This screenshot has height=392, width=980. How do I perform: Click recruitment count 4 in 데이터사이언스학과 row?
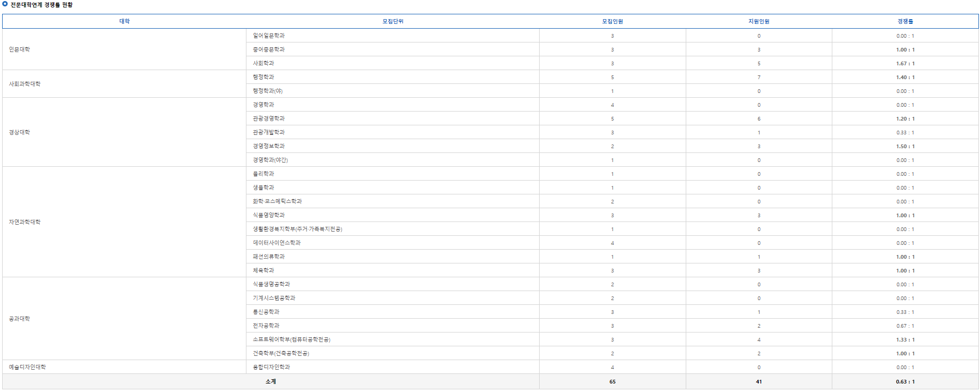point(612,243)
